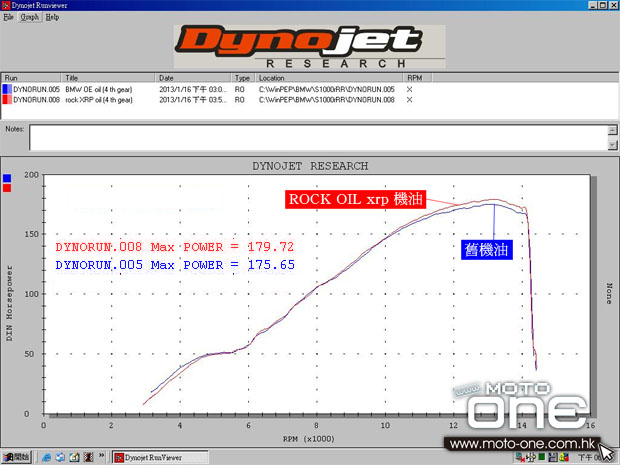The image size is (620, 465).
Task: Click the Notes scrollbar down arrow
Action: pyautogui.click(x=612, y=145)
